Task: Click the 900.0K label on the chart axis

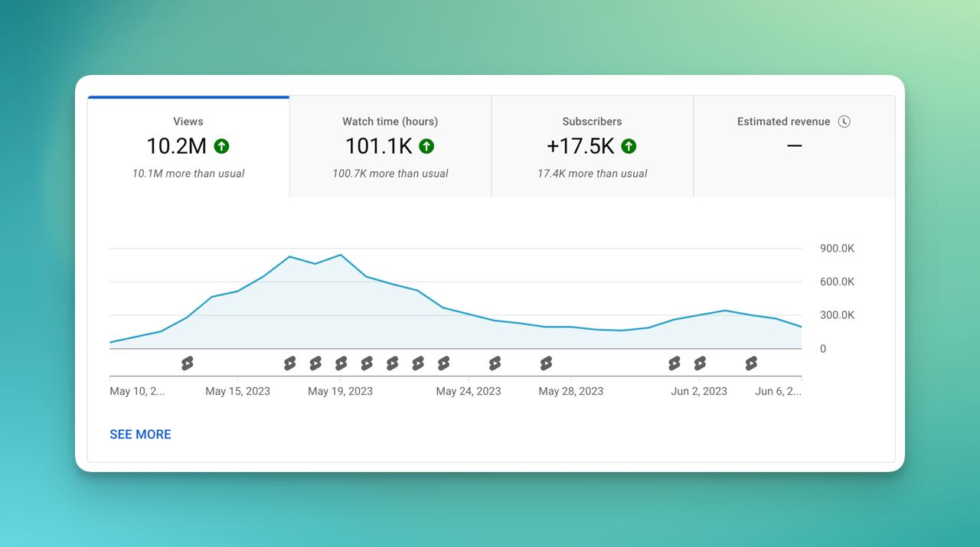Action: (837, 249)
